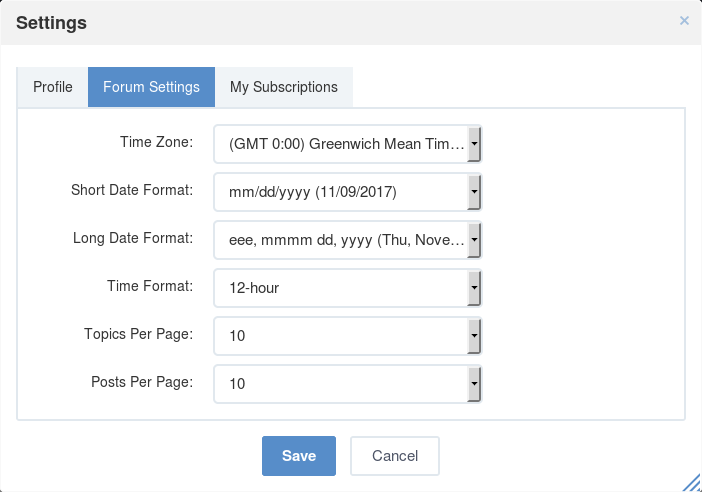This screenshot has height=492, width=702.
Task: Click the arrow icon on the Time Zone selector
Action: tap(474, 144)
